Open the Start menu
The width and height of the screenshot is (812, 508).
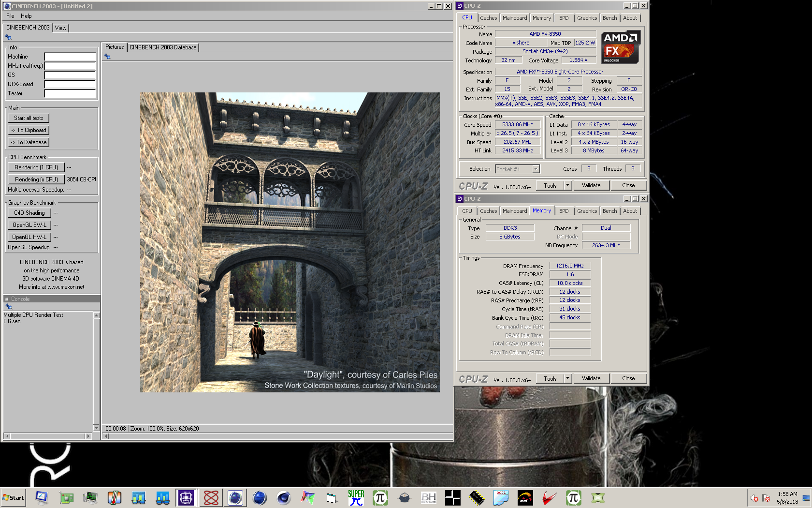tap(14, 497)
